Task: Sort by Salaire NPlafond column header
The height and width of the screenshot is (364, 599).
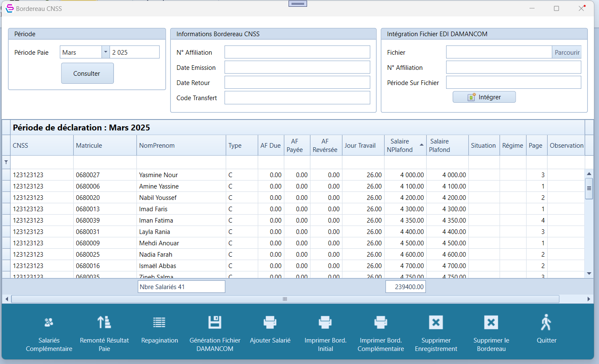Action: click(x=404, y=146)
